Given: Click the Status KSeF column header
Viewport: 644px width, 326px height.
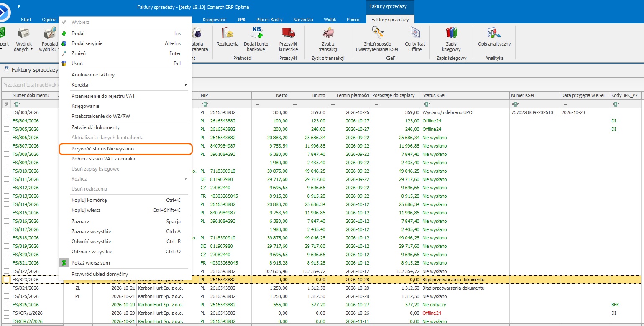Looking at the screenshot, I should [465, 95].
